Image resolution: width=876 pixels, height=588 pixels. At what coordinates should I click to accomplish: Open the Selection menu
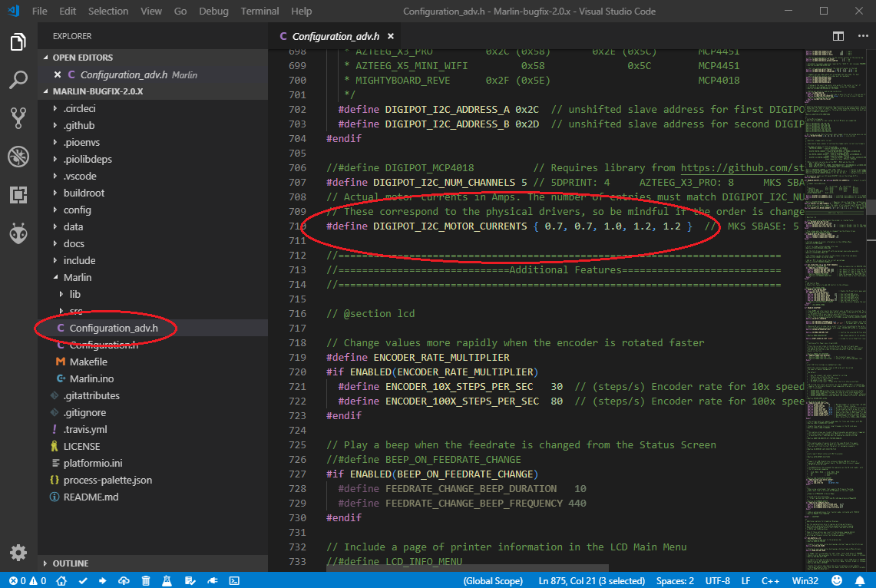click(x=108, y=12)
